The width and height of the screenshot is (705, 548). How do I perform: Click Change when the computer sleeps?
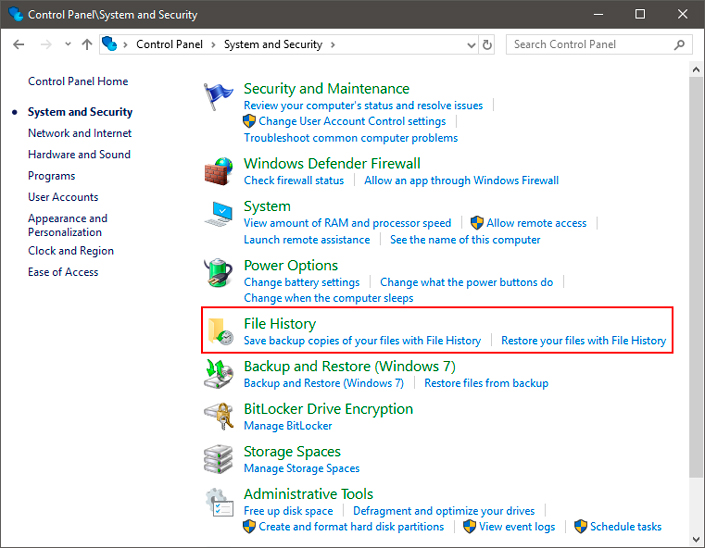tap(328, 298)
